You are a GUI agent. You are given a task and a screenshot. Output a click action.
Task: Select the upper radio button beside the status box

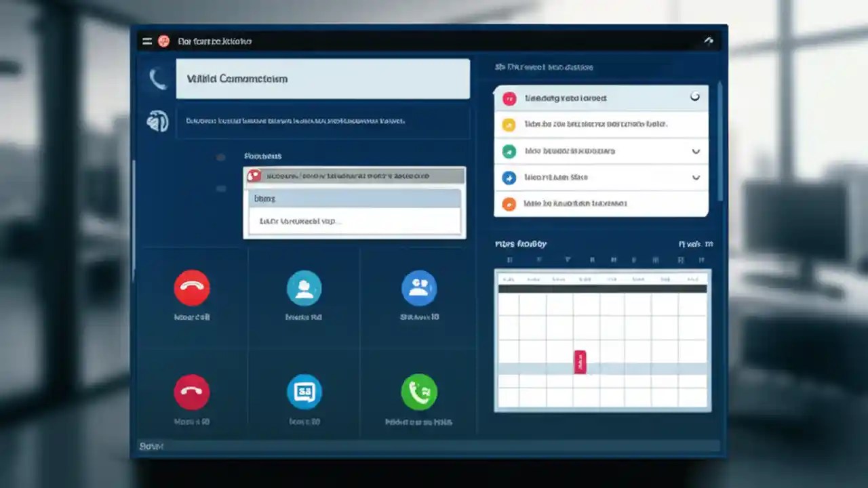tap(220, 157)
